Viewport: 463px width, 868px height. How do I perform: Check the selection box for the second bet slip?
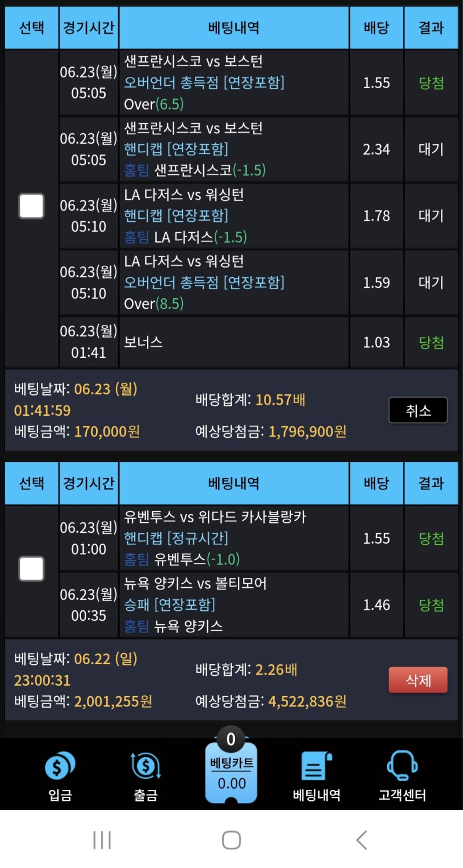click(x=31, y=569)
